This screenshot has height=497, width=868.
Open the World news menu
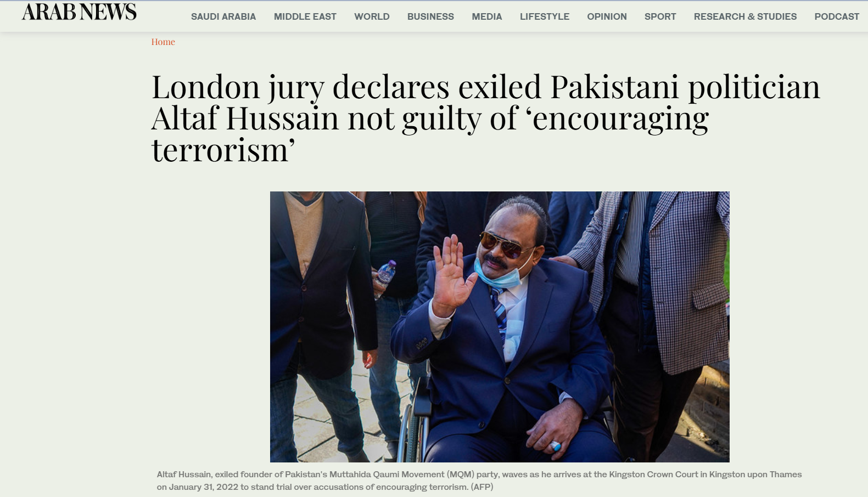372,16
